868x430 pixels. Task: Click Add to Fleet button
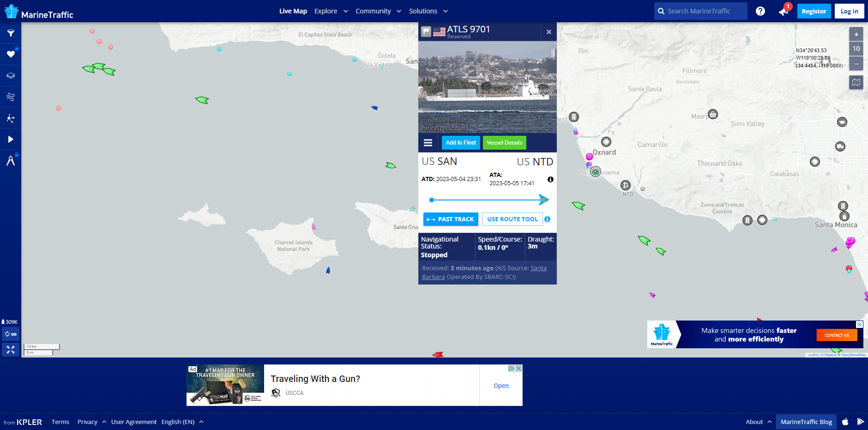pos(461,143)
